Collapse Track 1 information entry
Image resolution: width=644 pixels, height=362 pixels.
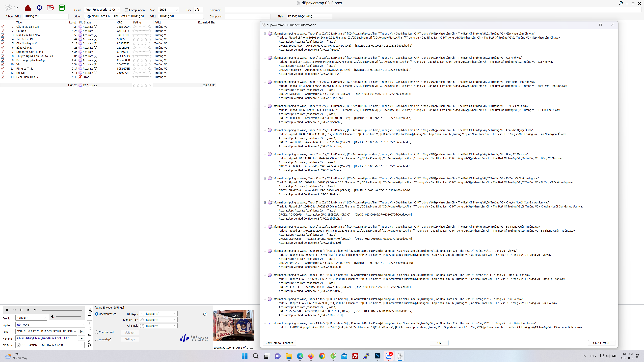tap(265, 34)
